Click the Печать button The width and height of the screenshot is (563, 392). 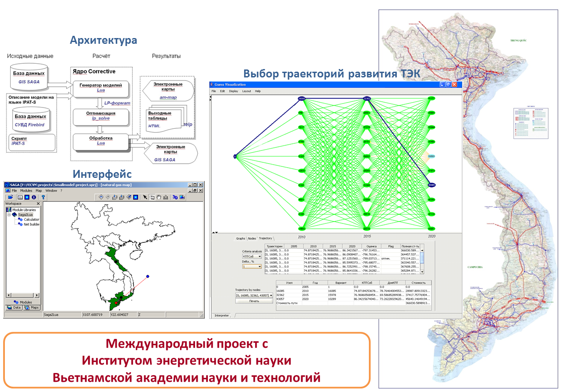point(254,301)
